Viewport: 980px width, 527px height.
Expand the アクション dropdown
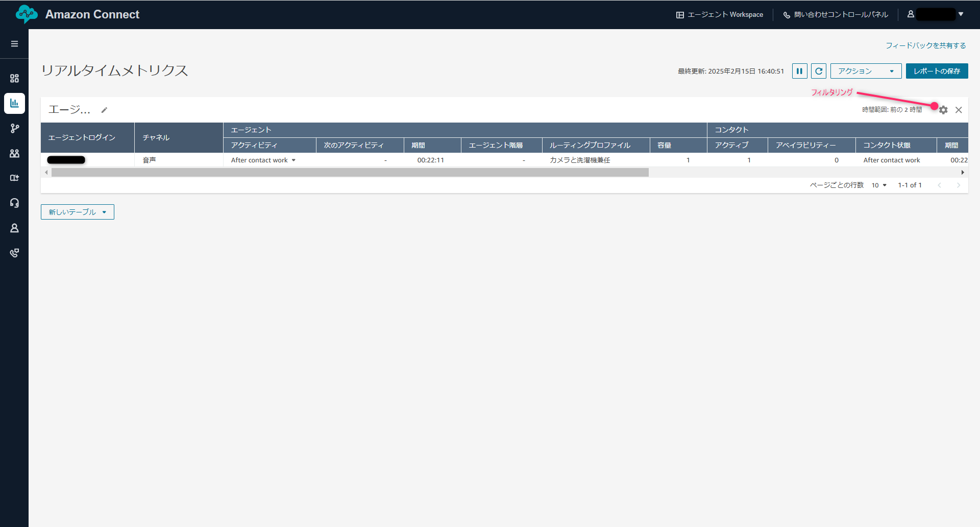(866, 71)
